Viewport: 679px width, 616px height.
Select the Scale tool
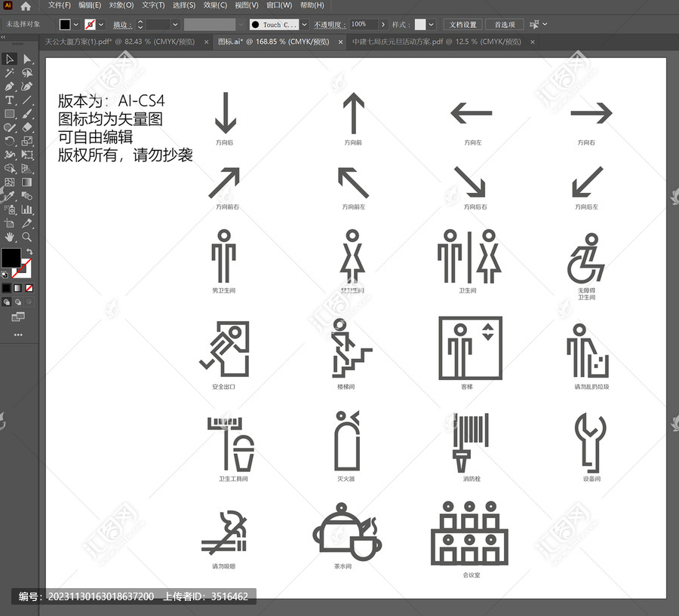(x=27, y=141)
